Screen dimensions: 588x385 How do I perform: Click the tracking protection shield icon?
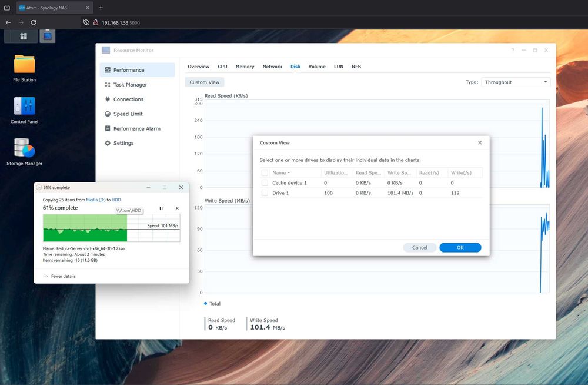(86, 22)
